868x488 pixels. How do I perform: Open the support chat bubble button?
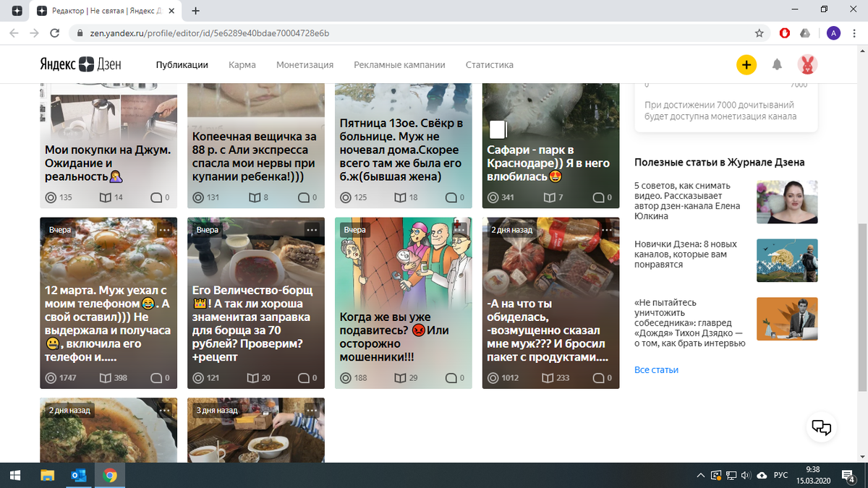point(822,427)
